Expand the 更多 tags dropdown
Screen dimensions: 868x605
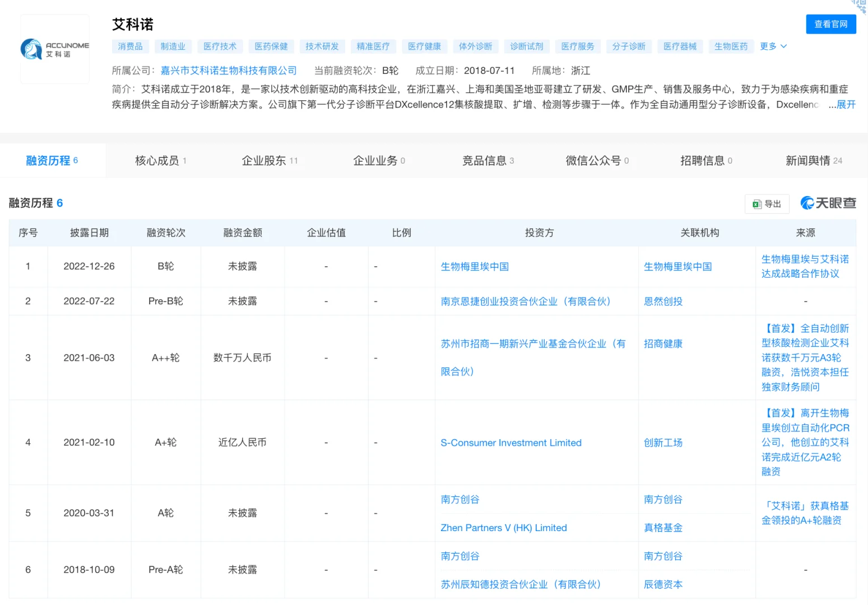coord(773,46)
